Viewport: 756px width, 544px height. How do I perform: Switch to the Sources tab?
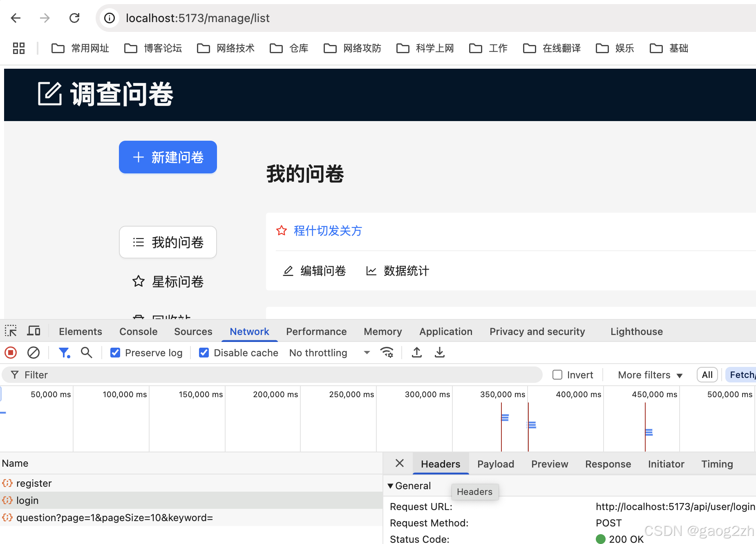tap(193, 331)
